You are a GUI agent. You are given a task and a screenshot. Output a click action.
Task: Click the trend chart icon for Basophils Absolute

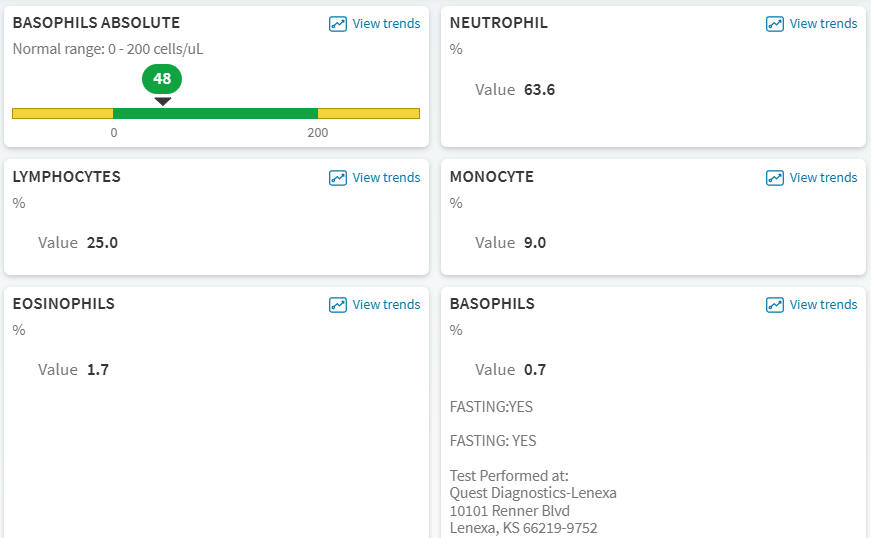[338, 24]
